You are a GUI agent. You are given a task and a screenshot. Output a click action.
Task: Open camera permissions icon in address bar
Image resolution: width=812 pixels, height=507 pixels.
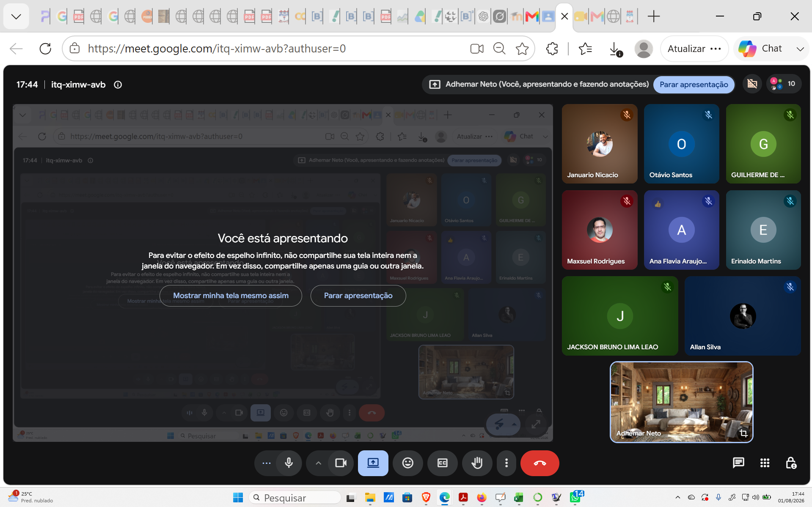tap(477, 49)
